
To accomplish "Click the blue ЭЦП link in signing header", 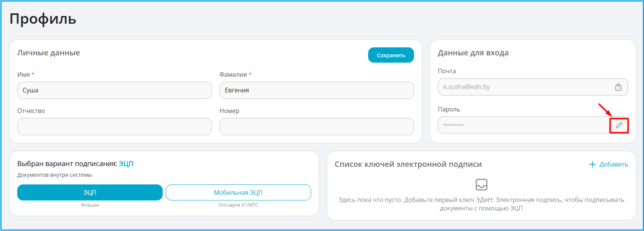I will tap(126, 164).
